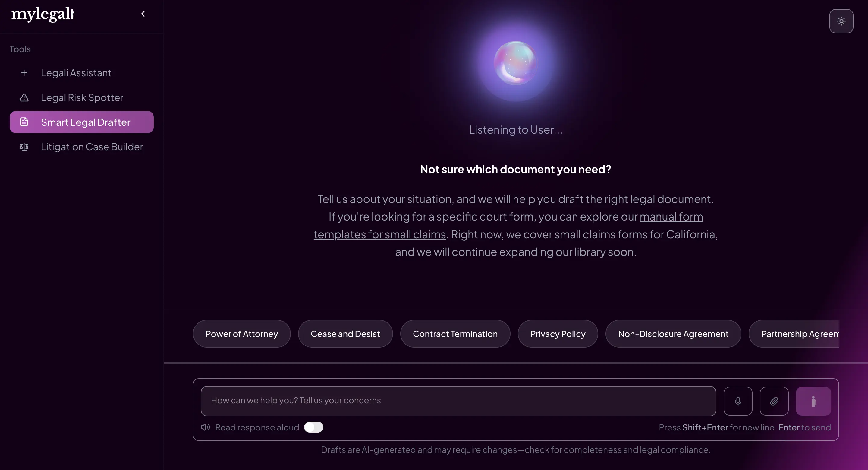Image resolution: width=868 pixels, height=470 pixels.
Task: Click the plus icon beside Legali Assistant
Action: point(24,73)
